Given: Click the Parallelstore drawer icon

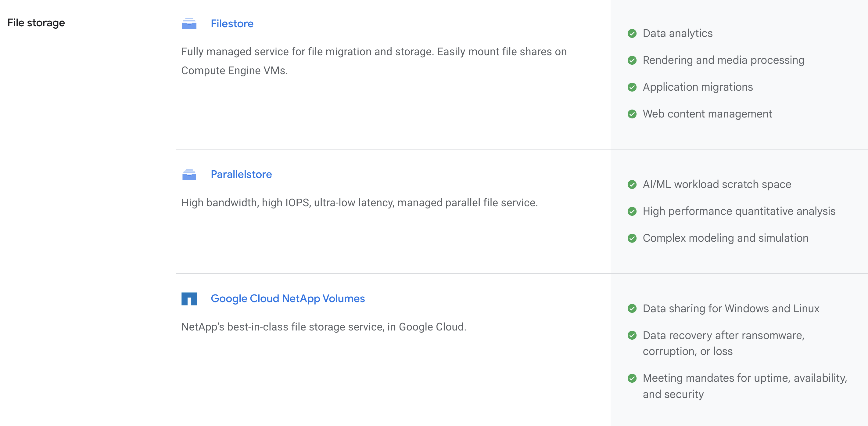Looking at the screenshot, I should 189,175.
